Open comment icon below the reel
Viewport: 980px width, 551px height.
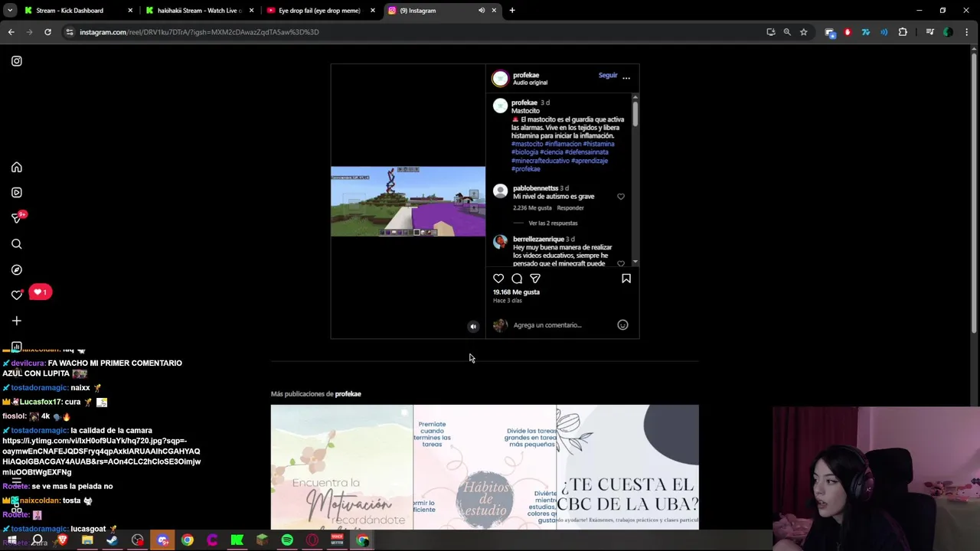517,279
